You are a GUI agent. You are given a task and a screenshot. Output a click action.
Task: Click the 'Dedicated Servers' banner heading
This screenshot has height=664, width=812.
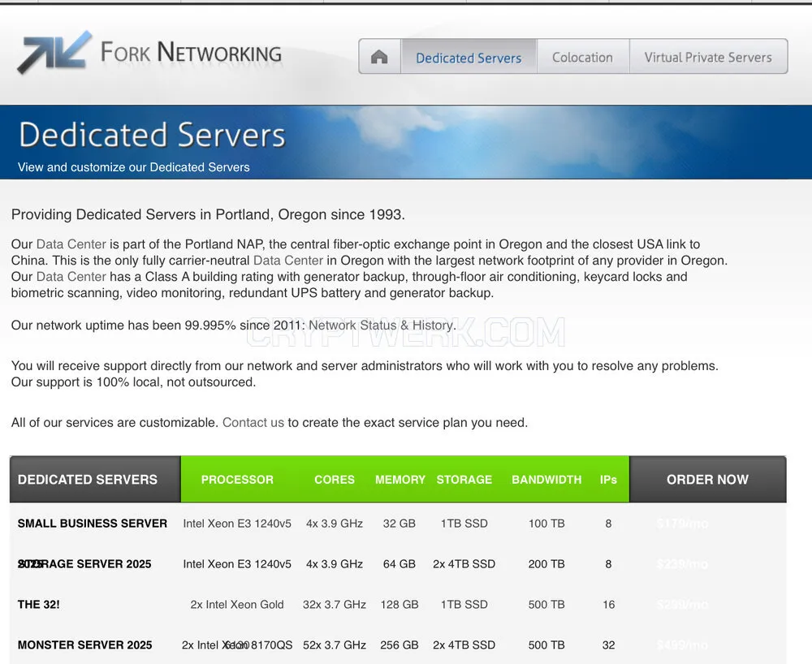pos(152,135)
